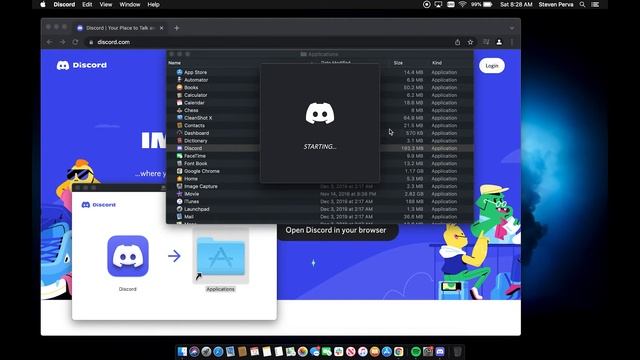Select the Discord browser tab in Chrome
This screenshot has height=360, width=640.
click(120, 28)
